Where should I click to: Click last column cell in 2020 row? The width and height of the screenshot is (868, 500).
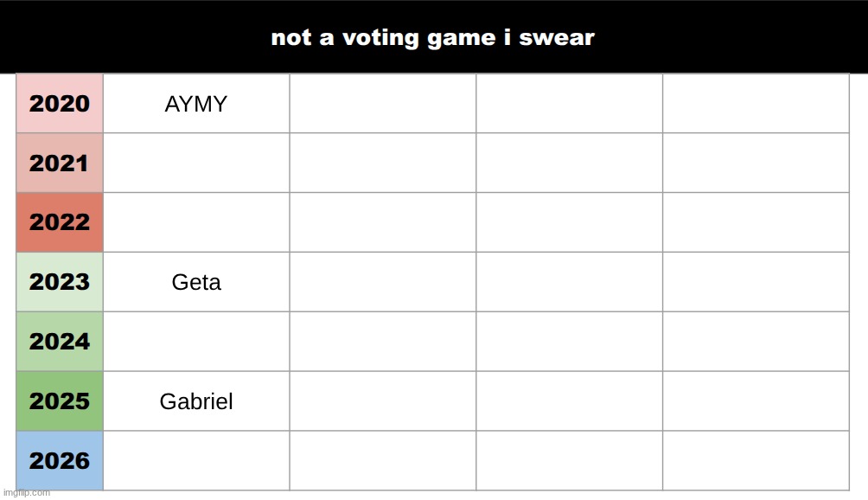coord(756,104)
